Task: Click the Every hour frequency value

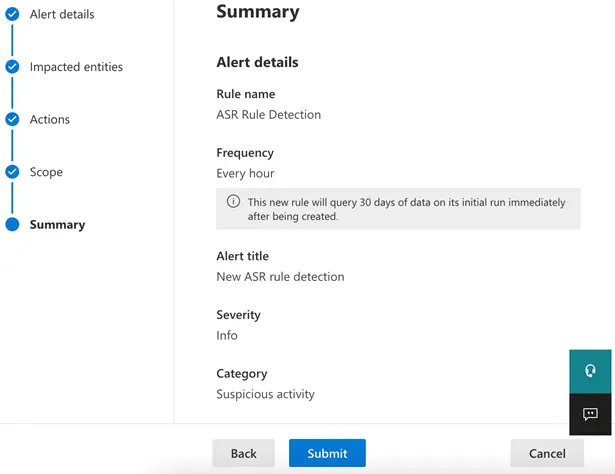Action: (x=245, y=174)
